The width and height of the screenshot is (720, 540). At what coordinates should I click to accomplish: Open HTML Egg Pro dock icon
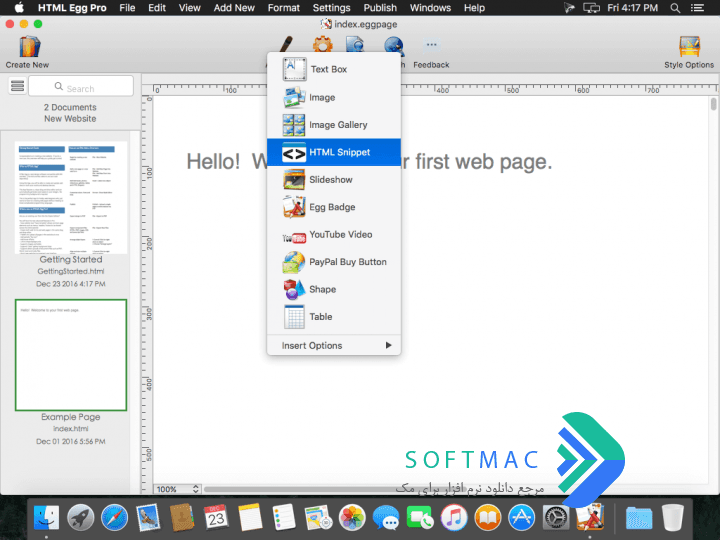591,518
